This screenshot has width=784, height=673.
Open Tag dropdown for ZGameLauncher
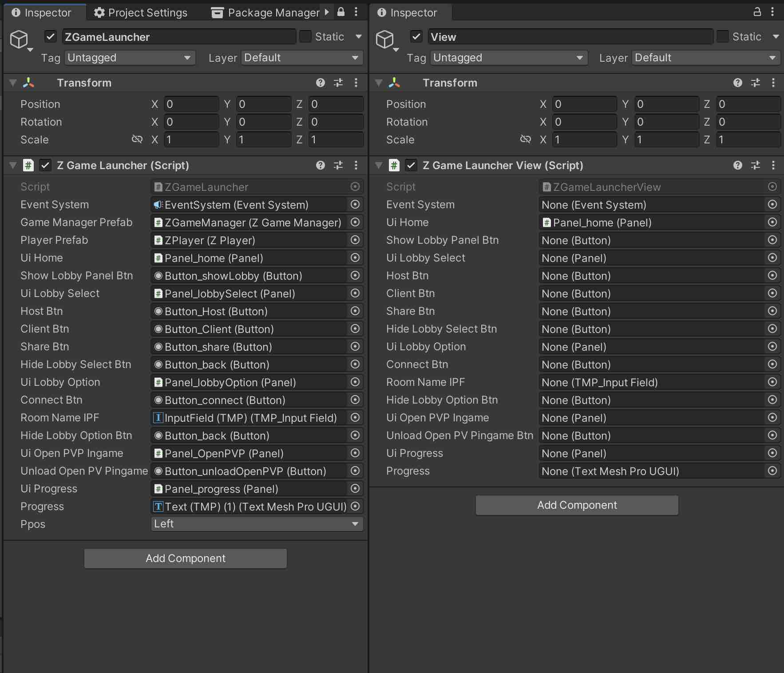tap(130, 58)
